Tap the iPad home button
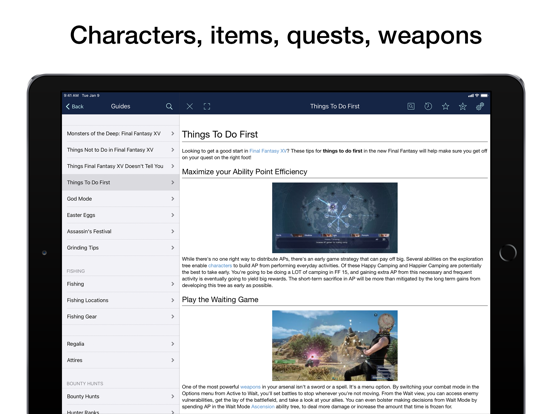Viewport: 552px width, 414px height. click(x=508, y=252)
